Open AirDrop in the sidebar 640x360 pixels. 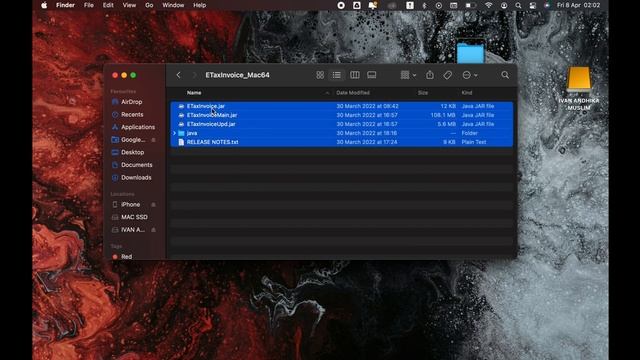pyautogui.click(x=131, y=102)
